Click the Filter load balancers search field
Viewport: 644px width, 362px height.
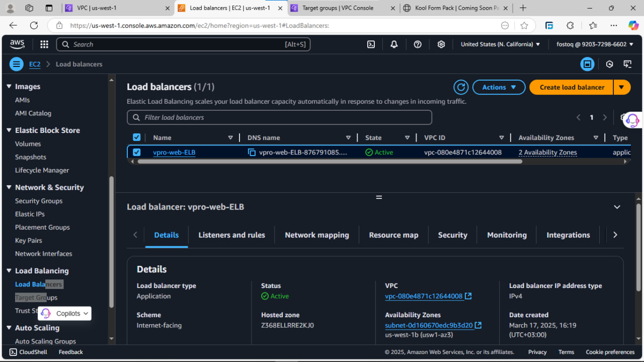pos(279,117)
